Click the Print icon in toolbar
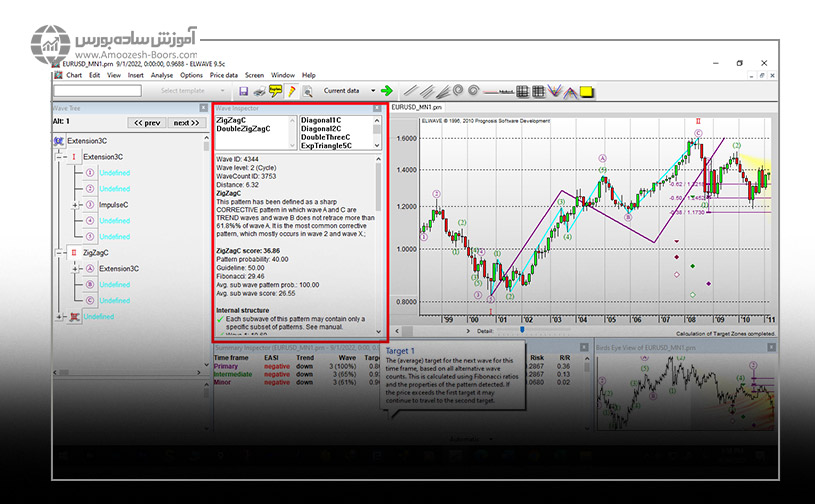 click(260, 91)
